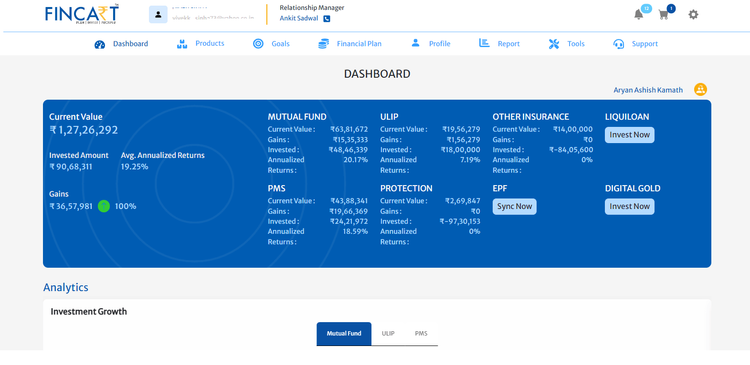Click the Support headset icon
The height and width of the screenshot is (365, 750).
(x=618, y=44)
